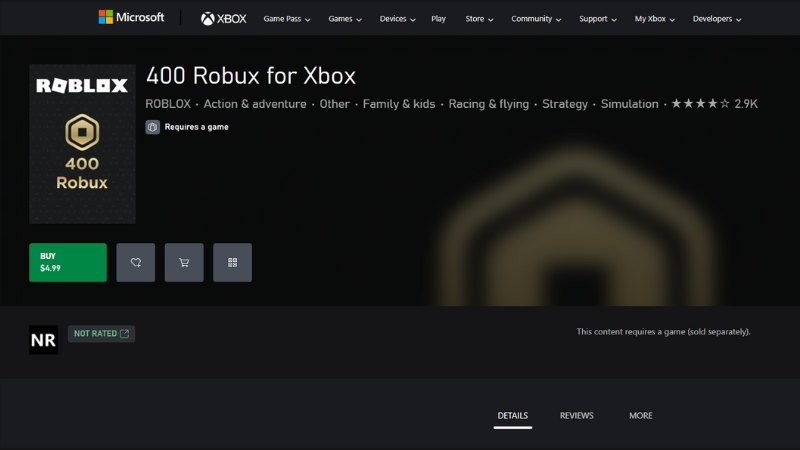Add to cart using cart icon
The height and width of the screenshot is (450, 800).
(x=184, y=262)
